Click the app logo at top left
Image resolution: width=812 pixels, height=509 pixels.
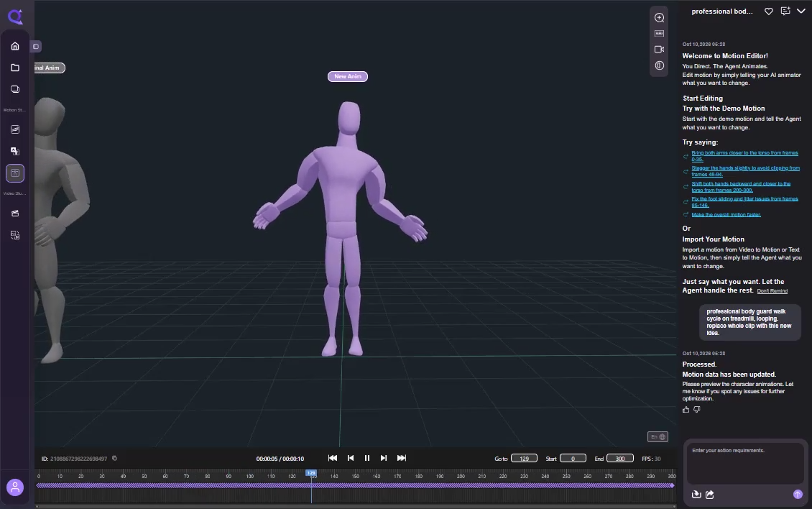15,17
